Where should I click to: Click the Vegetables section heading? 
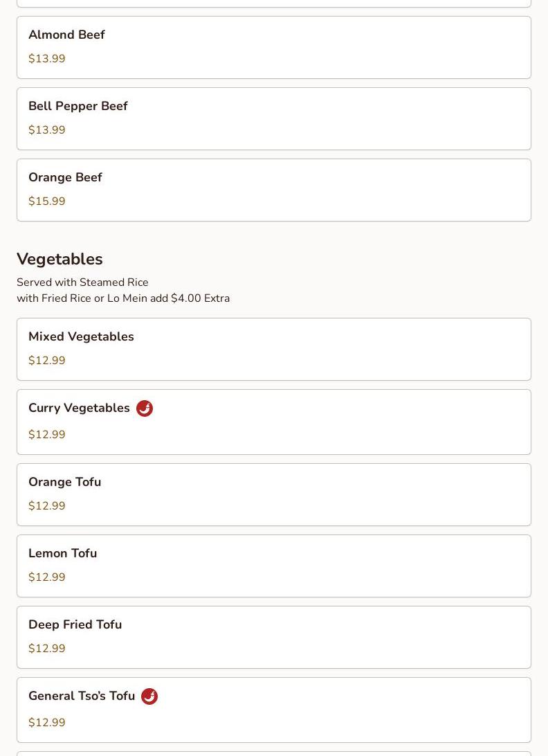tap(60, 259)
